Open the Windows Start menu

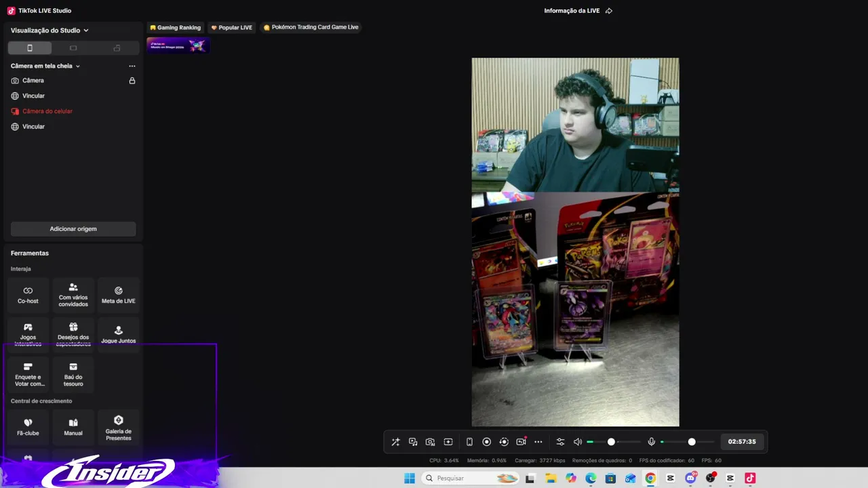tap(410, 479)
